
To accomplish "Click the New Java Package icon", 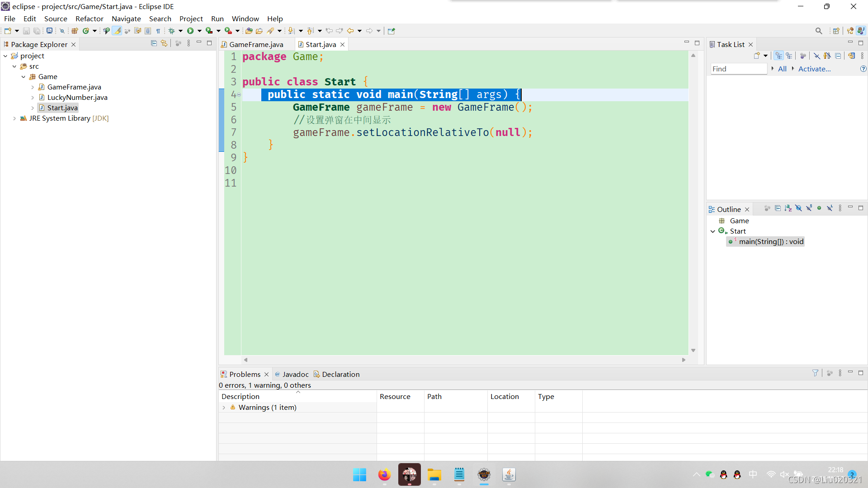I will pos(75,31).
